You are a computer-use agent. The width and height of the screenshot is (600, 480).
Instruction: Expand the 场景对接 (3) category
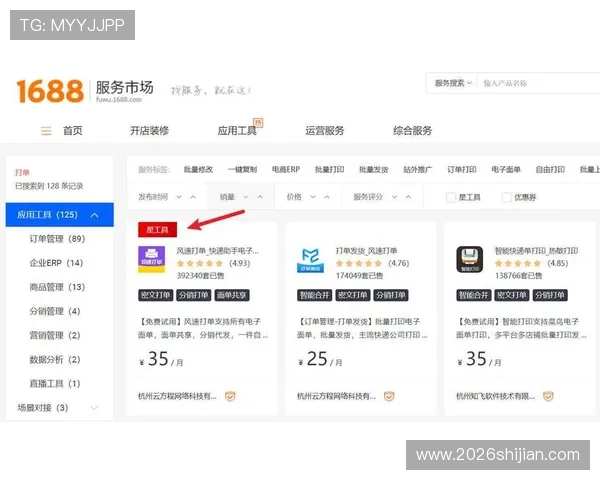tap(94, 408)
